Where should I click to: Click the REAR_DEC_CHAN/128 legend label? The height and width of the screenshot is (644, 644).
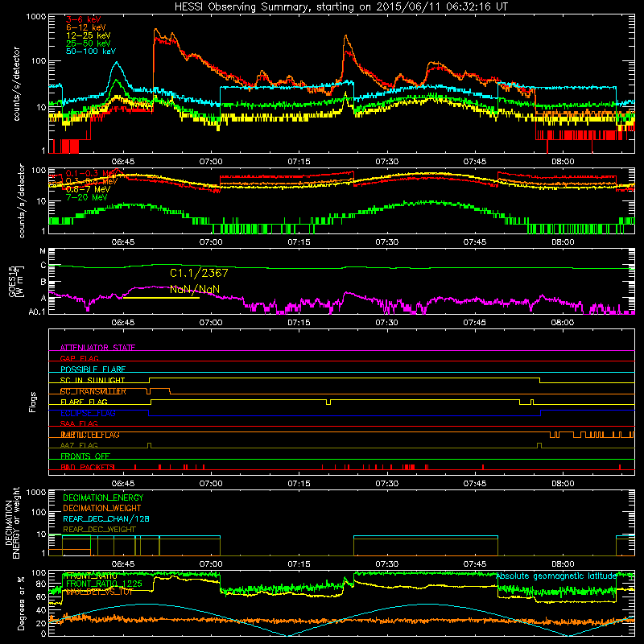coord(106,519)
